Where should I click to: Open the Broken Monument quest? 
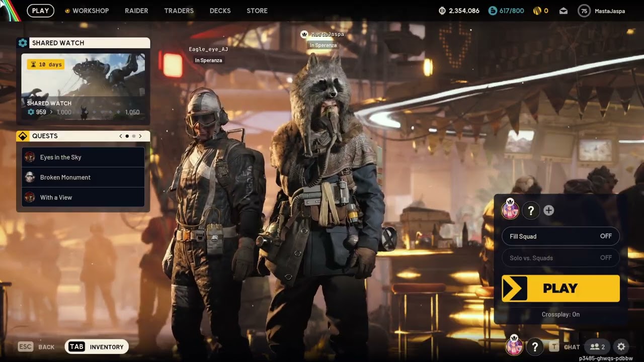pyautogui.click(x=83, y=177)
